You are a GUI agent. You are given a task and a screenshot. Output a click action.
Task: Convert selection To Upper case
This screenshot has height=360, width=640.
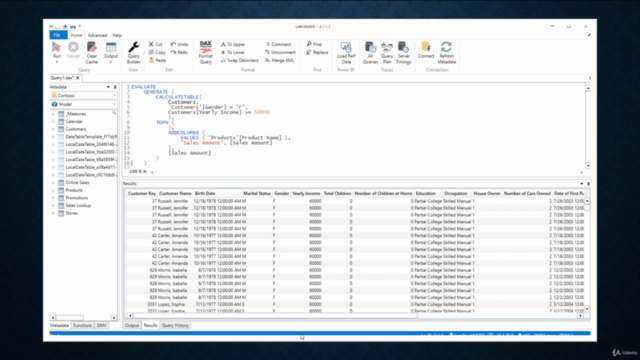[233, 44]
